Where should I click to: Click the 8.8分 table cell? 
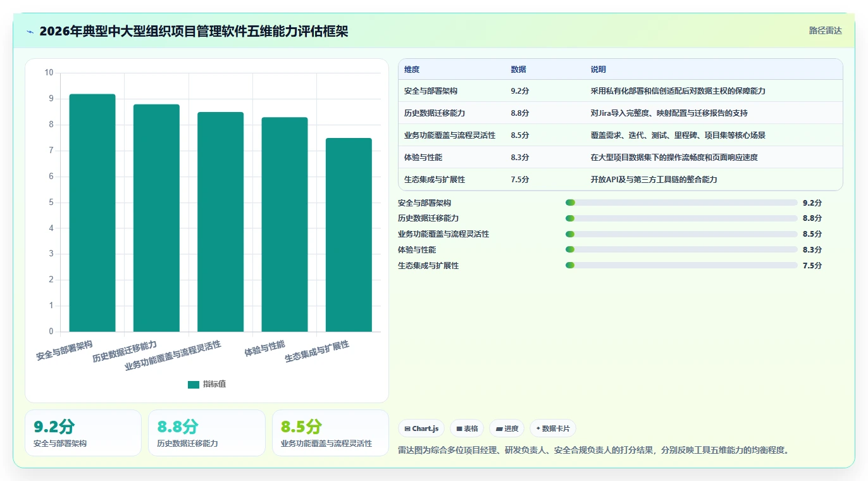520,113
